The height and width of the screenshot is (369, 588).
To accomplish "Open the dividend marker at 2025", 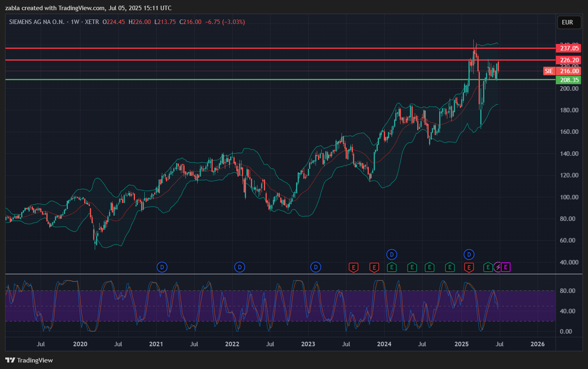I will click(x=469, y=255).
